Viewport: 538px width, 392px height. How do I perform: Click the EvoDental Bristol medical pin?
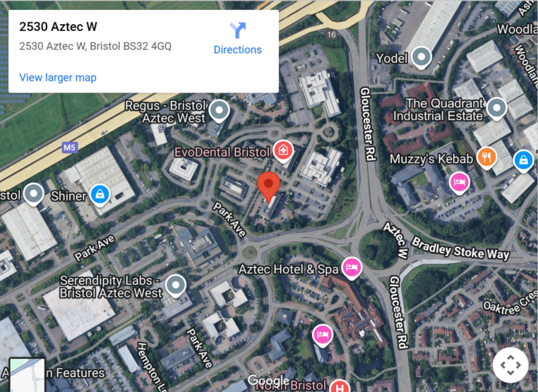(283, 151)
